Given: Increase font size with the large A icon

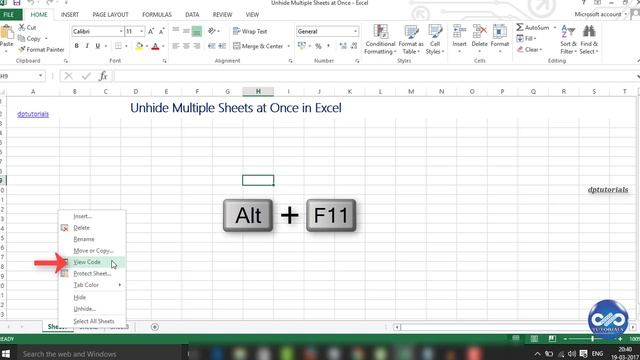Looking at the screenshot, I should [151, 31].
